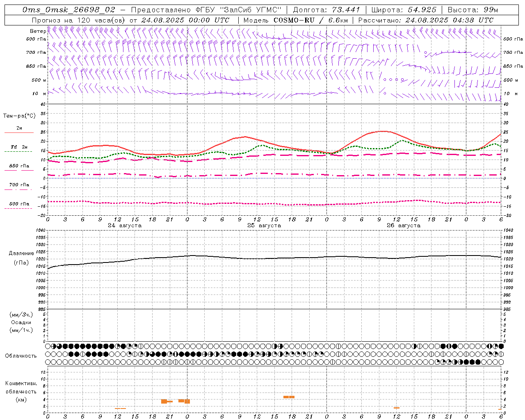Viewport: 525px width, 420px height.
Task: Click the provider text "Предоставлено ФГБУ ЗапСиб УГМС"
Action: pyautogui.click(x=206, y=10)
